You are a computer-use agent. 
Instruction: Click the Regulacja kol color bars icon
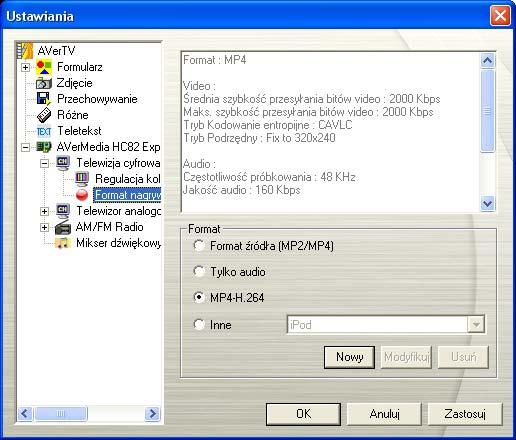(x=82, y=179)
